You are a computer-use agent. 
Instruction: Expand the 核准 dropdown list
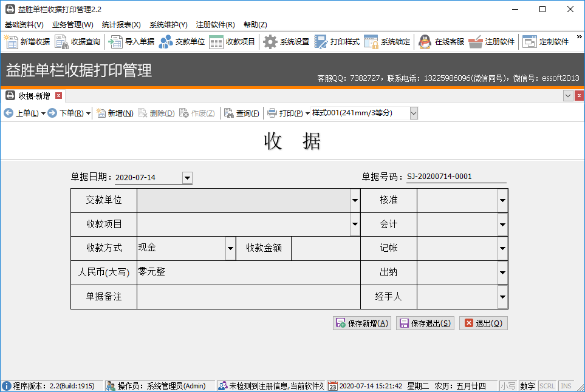tap(502, 200)
